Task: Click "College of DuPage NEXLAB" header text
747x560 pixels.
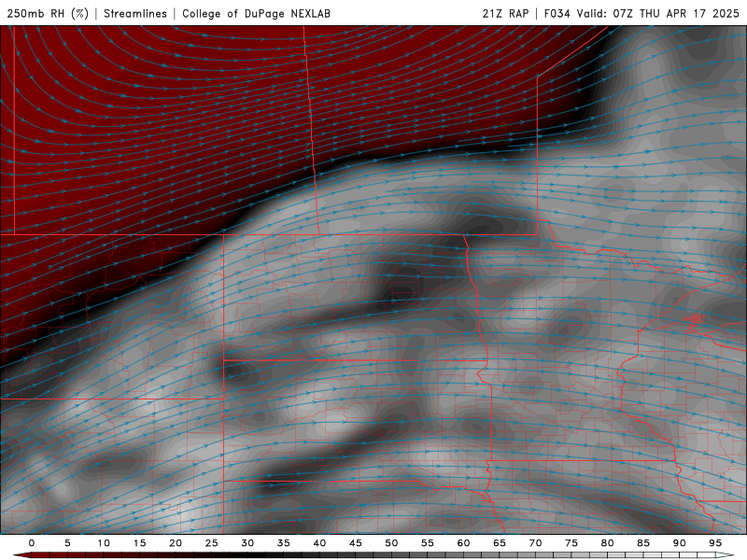Action: [256, 13]
